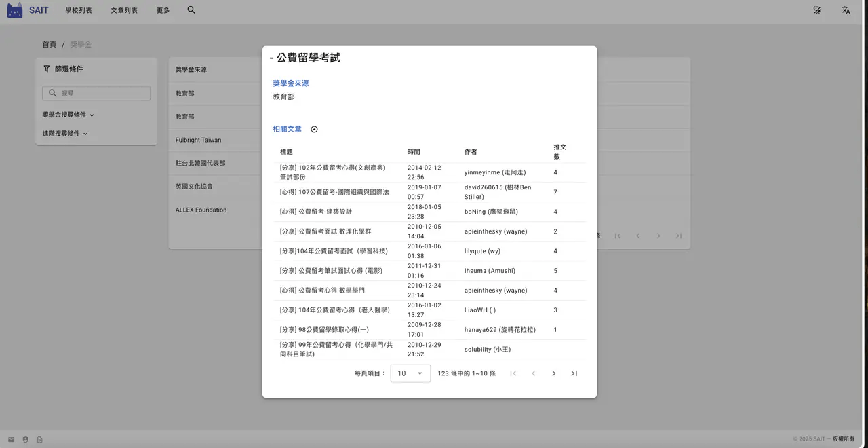Go to next page in dialog pagination
Screen dimensions: 868x448
coord(553,373)
